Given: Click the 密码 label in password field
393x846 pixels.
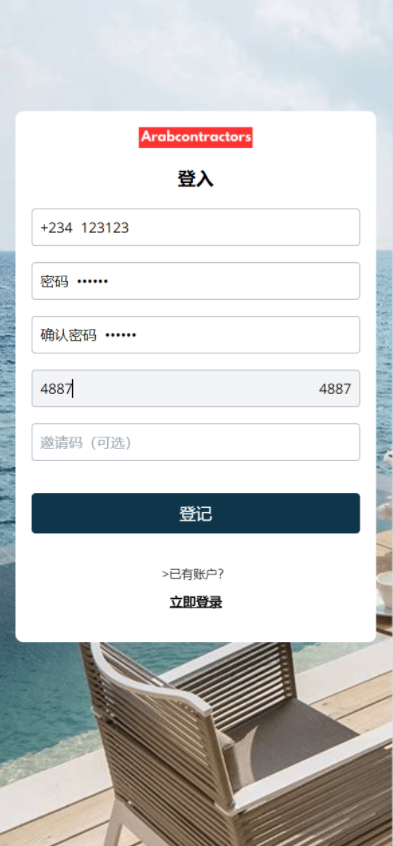Looking at the screenshot, I should 54,281.
